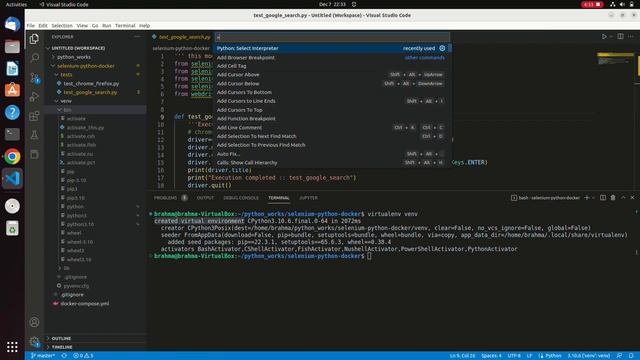640x360 pixels.
Task: Open the Accounts icon in activity bar
Action: (x=34, y=322)
